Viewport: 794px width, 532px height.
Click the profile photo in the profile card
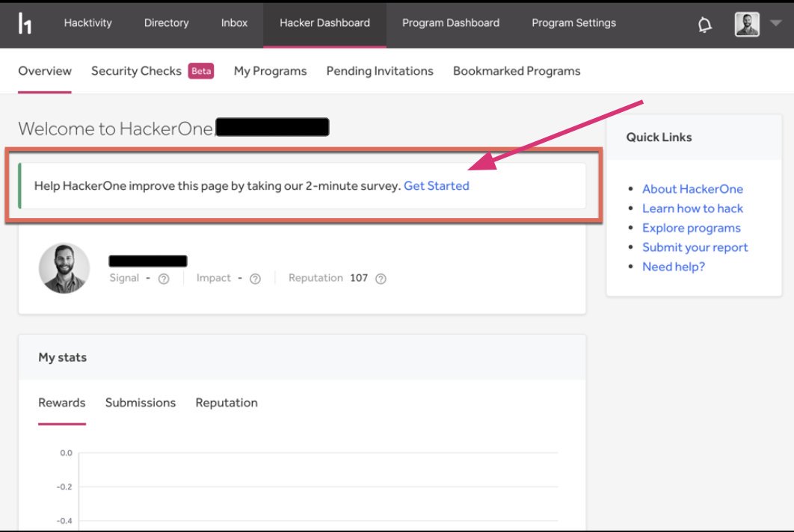tap(64, 268)
